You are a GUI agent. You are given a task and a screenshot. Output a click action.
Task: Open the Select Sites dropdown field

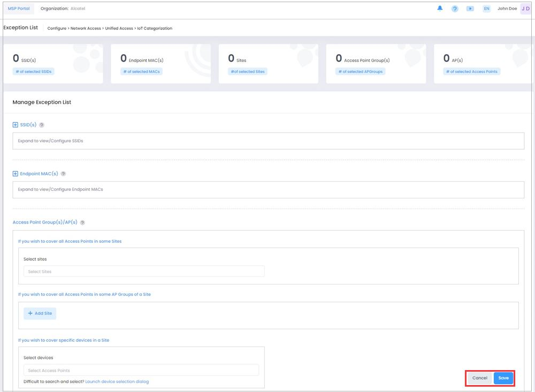pos(144,272)
